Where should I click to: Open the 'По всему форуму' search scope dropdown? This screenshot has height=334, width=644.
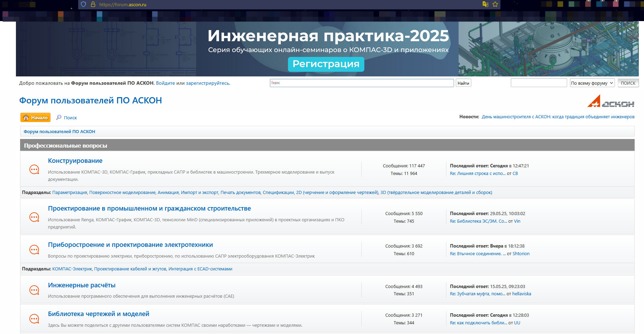pos(592,83)
